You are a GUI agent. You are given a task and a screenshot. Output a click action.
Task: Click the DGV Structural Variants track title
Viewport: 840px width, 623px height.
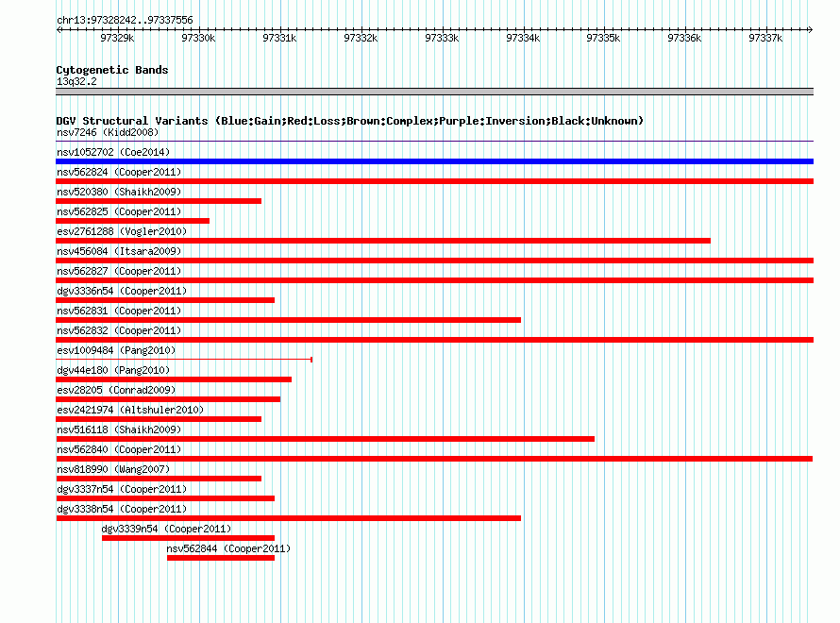click(349, 121)
